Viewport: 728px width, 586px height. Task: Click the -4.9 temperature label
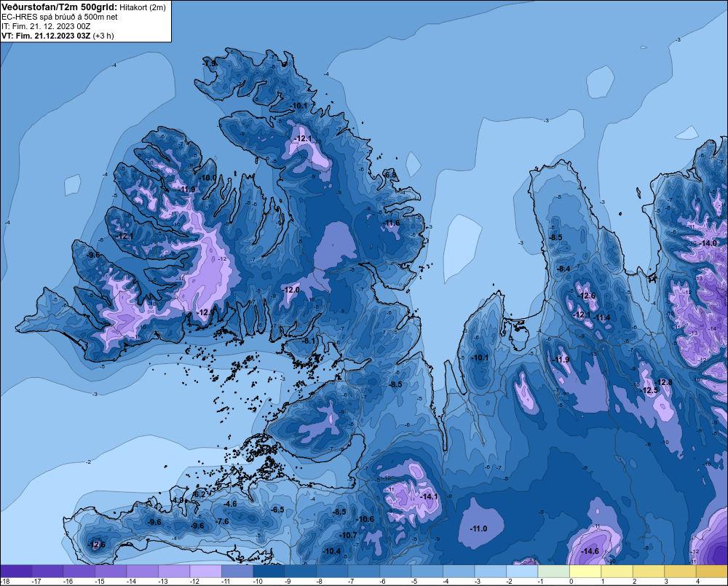pos(178,500)
